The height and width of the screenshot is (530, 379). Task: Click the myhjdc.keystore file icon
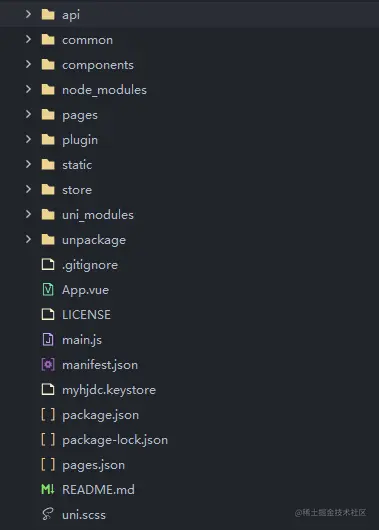(x=48, y=390)
